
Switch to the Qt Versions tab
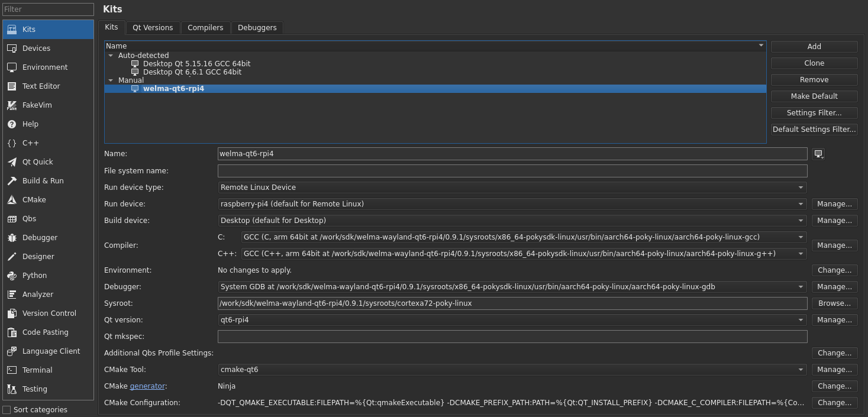153,28
